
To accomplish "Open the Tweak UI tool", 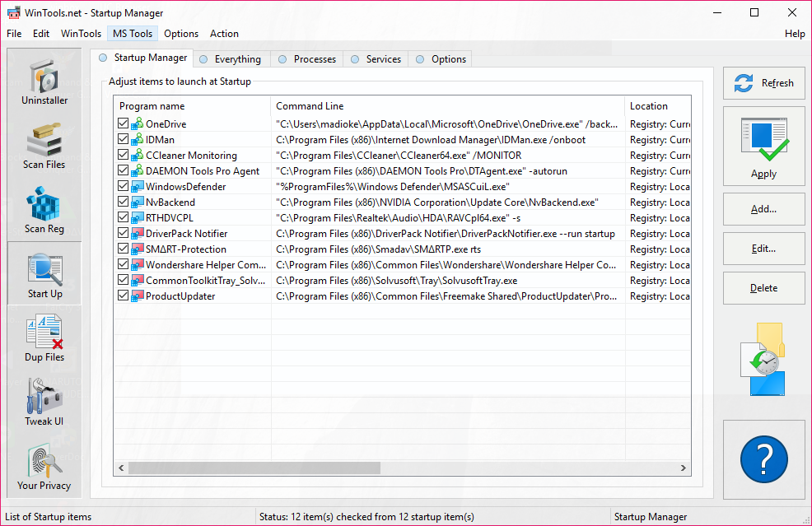I will [x=44, y=403].
